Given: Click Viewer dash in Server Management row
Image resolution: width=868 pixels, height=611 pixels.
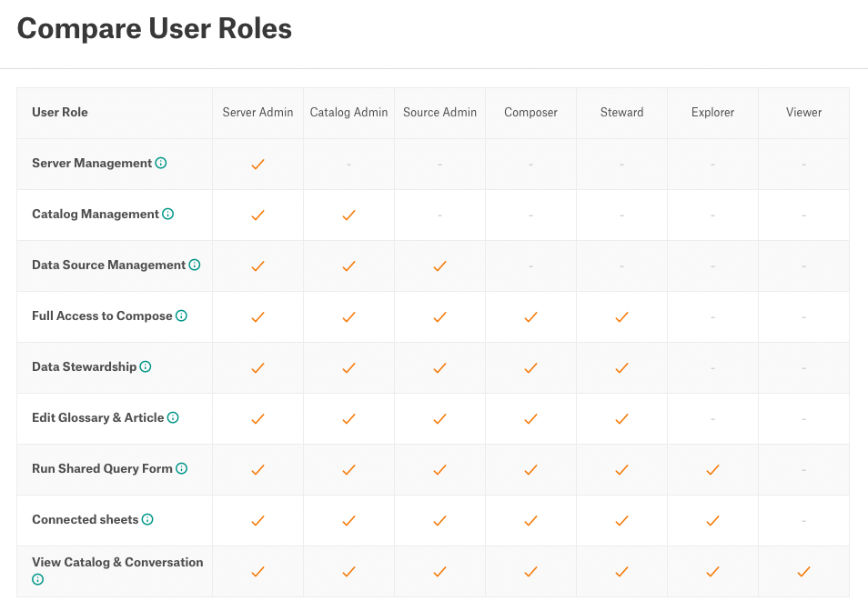Looking at the screenshot, I should [x=803, y=165].
